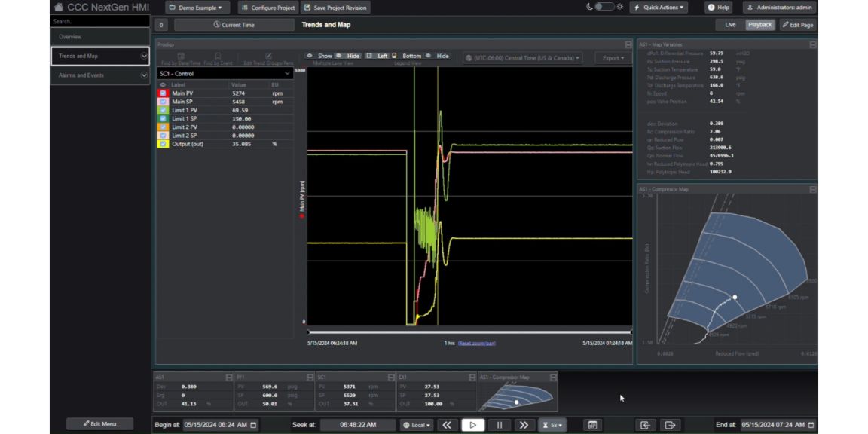Click the calendar icon next to speed selector
The image size is (868, 434).
[593, 425]
